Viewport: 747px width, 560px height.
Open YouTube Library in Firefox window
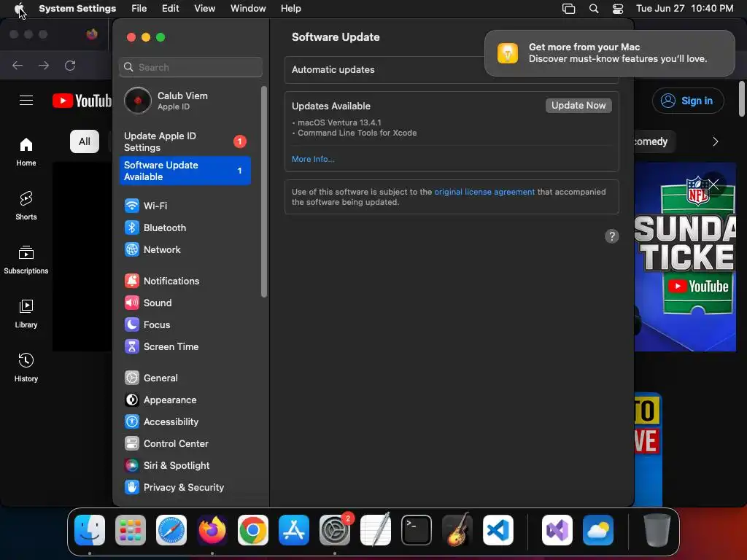click(x=26, y=314)
